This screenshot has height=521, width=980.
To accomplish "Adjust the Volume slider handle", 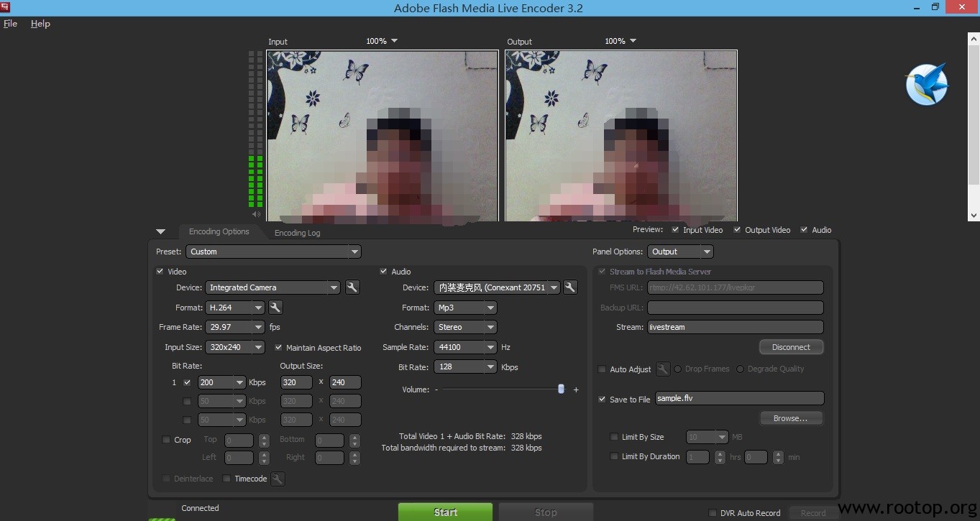I will pos(562,389).
